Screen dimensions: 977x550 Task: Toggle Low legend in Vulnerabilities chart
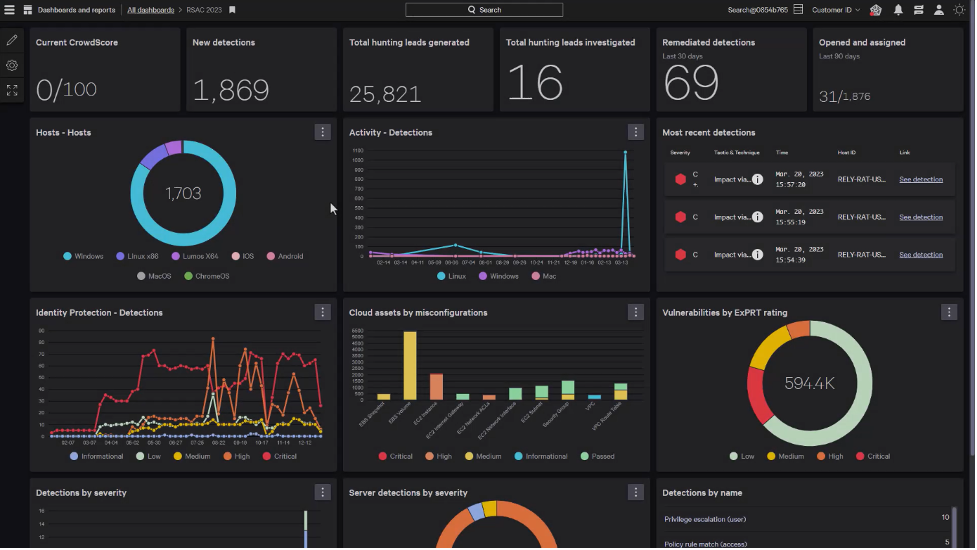point(742,457)
